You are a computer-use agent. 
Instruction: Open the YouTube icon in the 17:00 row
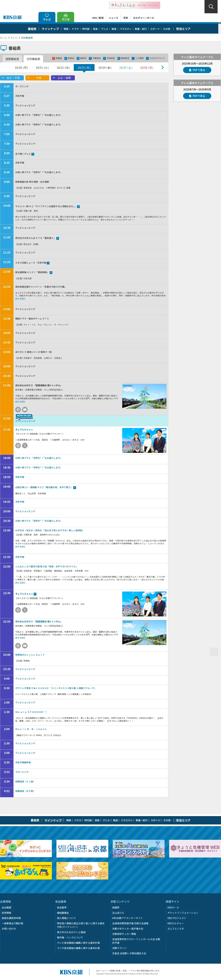[x=25, y=409]
